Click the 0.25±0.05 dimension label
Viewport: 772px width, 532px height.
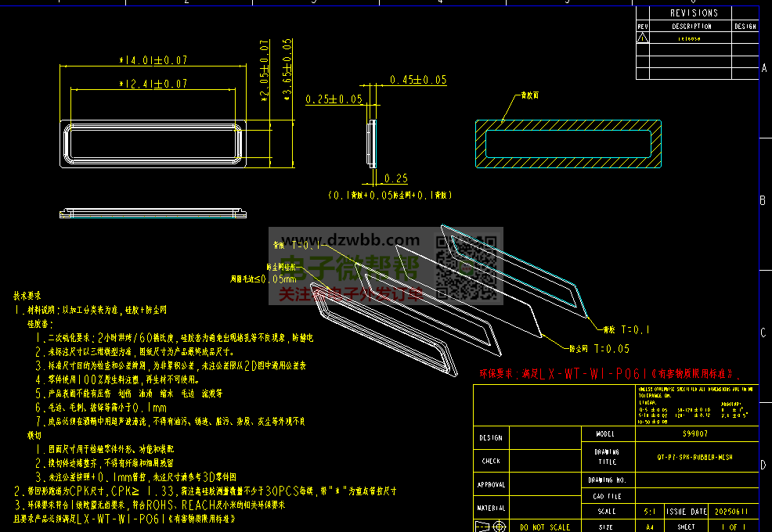tap(334, 99)
